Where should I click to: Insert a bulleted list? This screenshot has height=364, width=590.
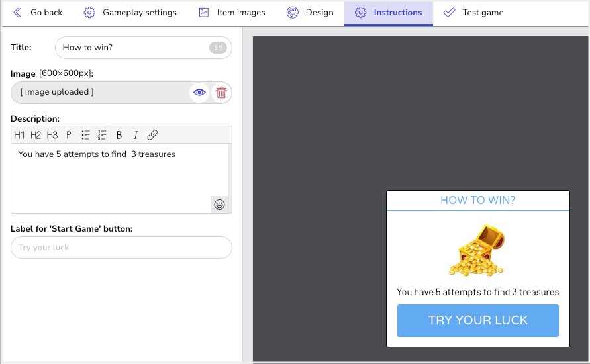click(85, 135)
